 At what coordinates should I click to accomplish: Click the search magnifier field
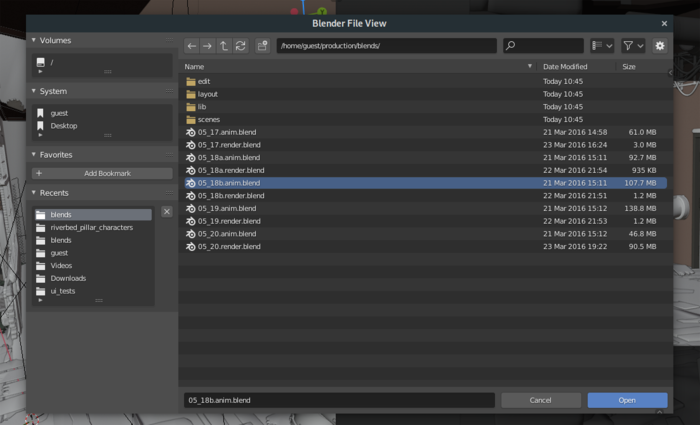click(x=543, y=46)
